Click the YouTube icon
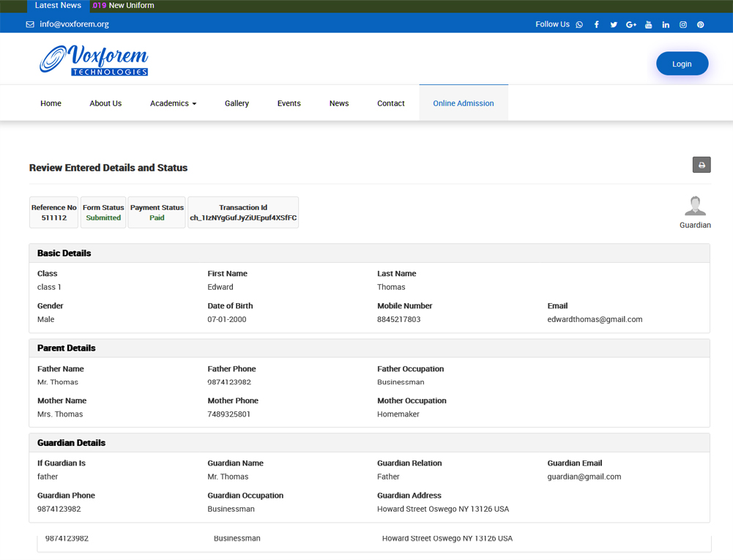Screen dimensions: 733x560 point(648,25)
